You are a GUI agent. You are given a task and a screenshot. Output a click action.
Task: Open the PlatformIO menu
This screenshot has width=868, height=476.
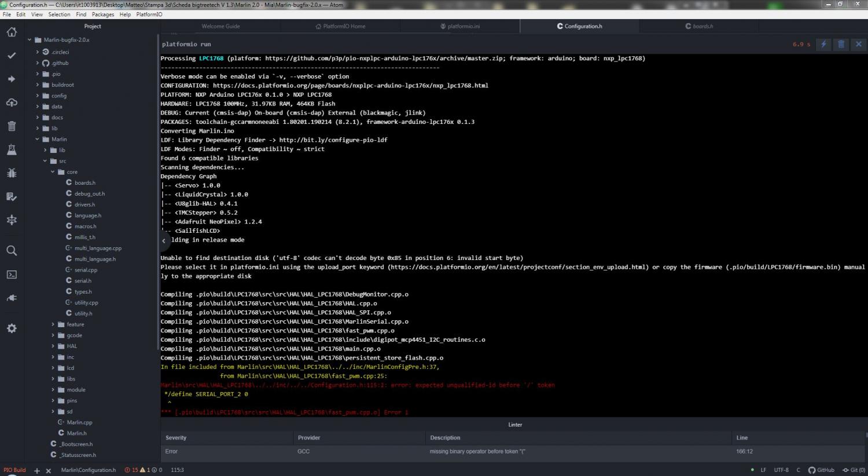pyautogui.click(x=149, y=14)
